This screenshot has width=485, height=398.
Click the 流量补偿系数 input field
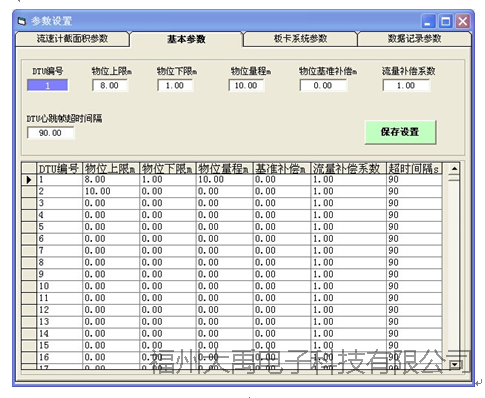406,85
